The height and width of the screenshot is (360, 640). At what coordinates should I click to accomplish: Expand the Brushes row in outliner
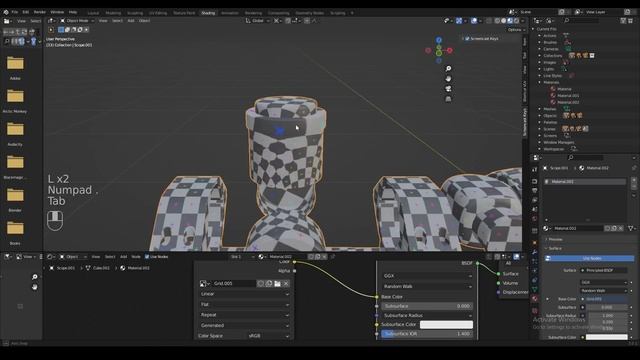pos(540,42)
